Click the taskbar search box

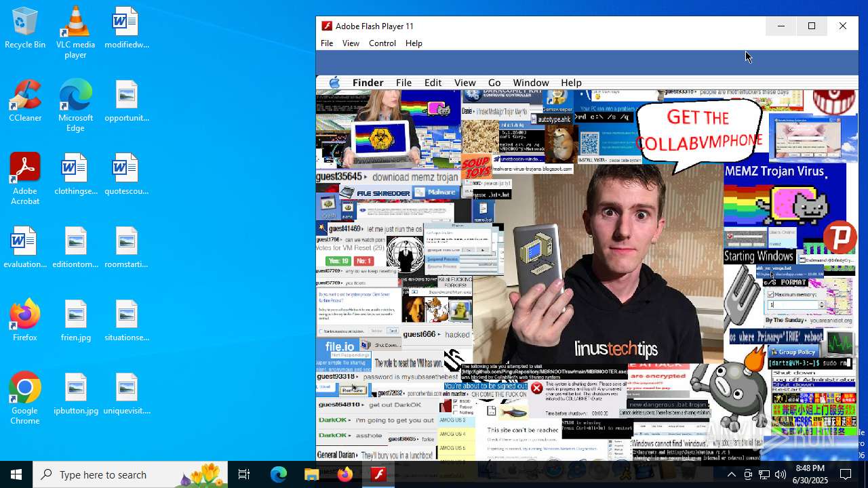coord(130,474)
